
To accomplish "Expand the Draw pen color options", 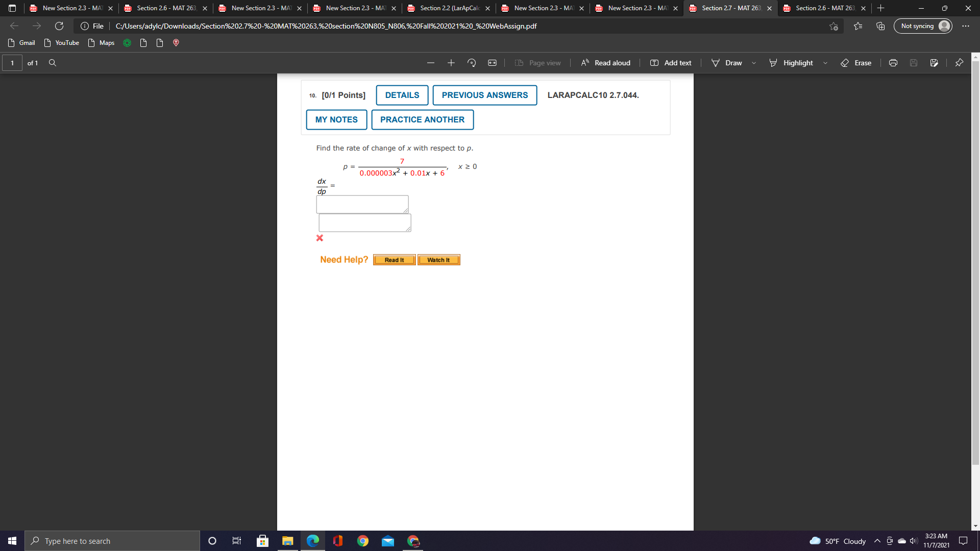I will click(x=754, y=63).
